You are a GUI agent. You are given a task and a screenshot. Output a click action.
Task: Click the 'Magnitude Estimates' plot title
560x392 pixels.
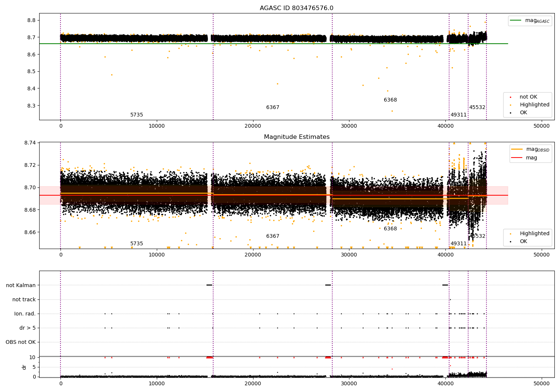[x=296, y=137]
